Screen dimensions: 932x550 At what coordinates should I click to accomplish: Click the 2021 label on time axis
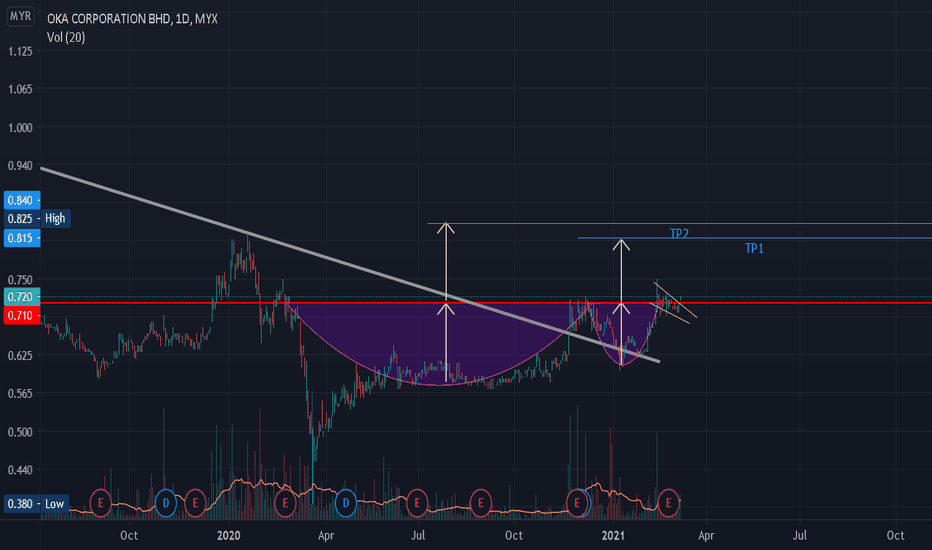tap(613, 535)
